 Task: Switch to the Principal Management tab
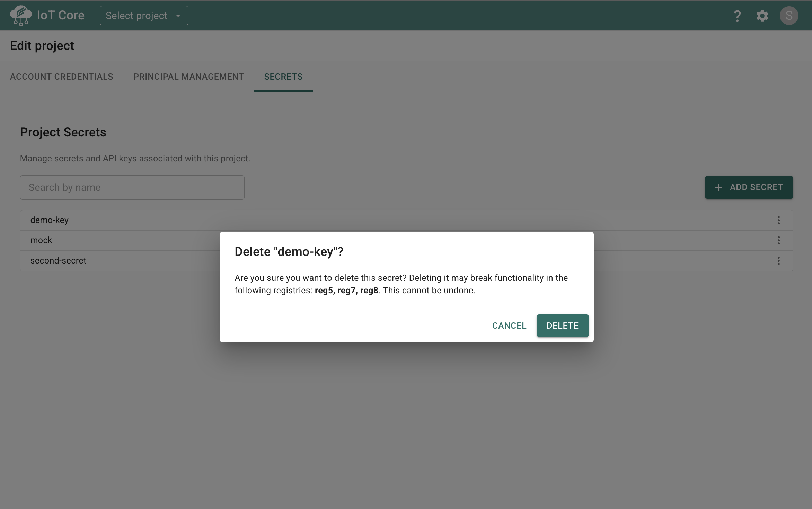[188, 77]
